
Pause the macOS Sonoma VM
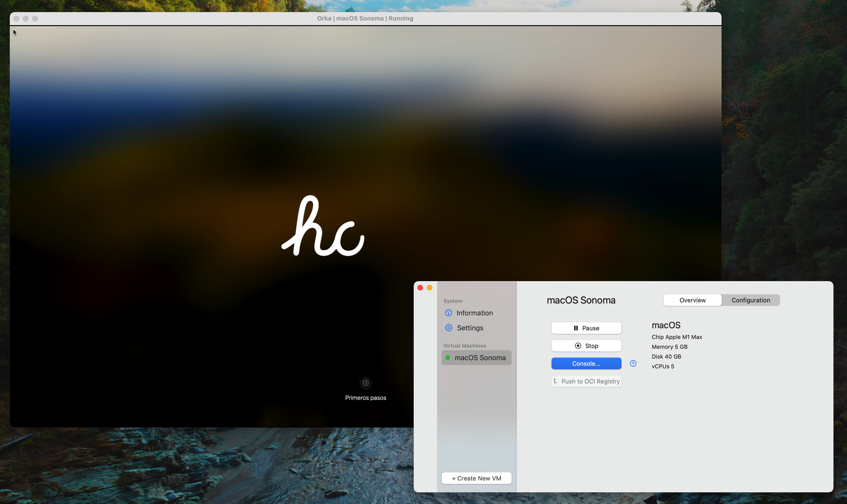coord(586,328)
